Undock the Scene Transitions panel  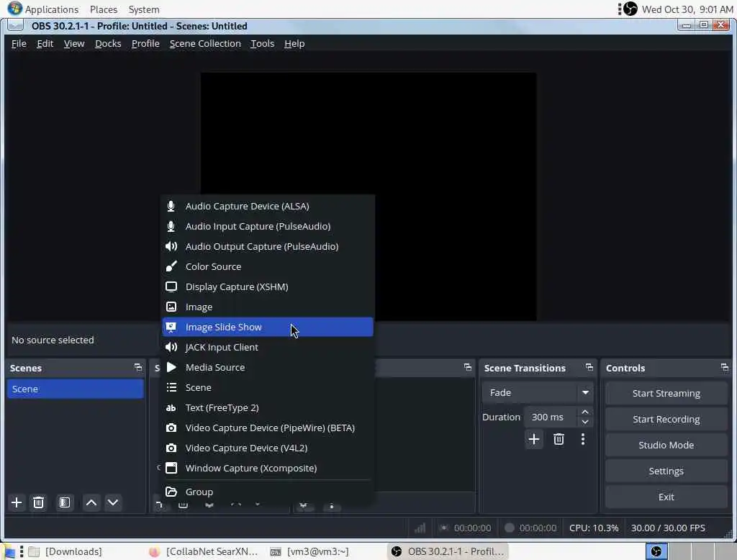click(x=589, y=367)
